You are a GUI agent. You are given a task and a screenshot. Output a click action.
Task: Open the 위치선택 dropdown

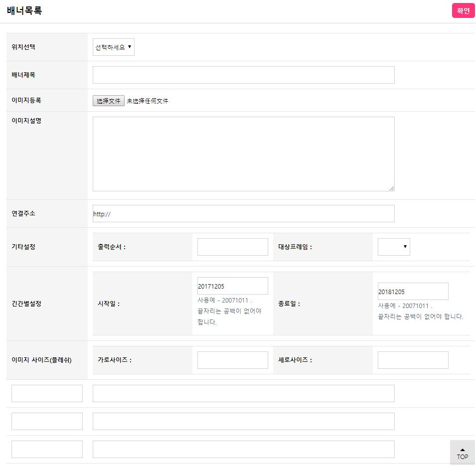[x=114, y=47]
